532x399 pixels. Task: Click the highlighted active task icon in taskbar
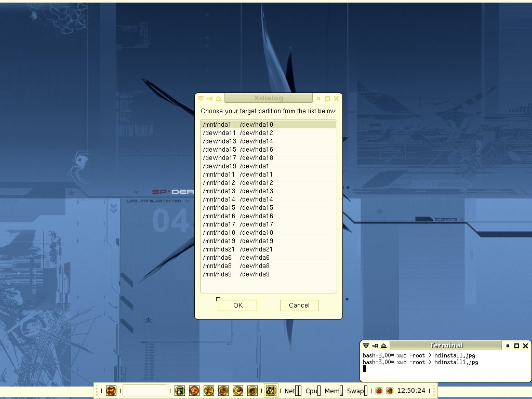(271, 391)
